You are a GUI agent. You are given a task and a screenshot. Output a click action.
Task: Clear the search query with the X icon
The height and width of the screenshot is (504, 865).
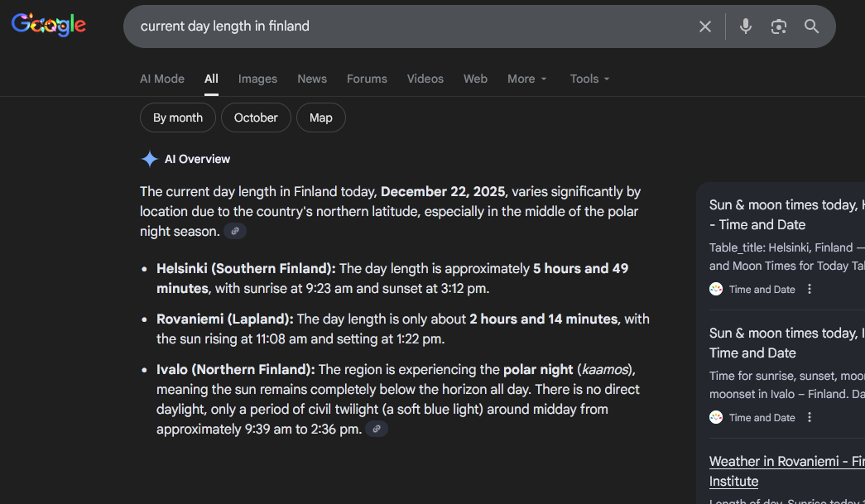pyautogui.click(x=705, y=26)
